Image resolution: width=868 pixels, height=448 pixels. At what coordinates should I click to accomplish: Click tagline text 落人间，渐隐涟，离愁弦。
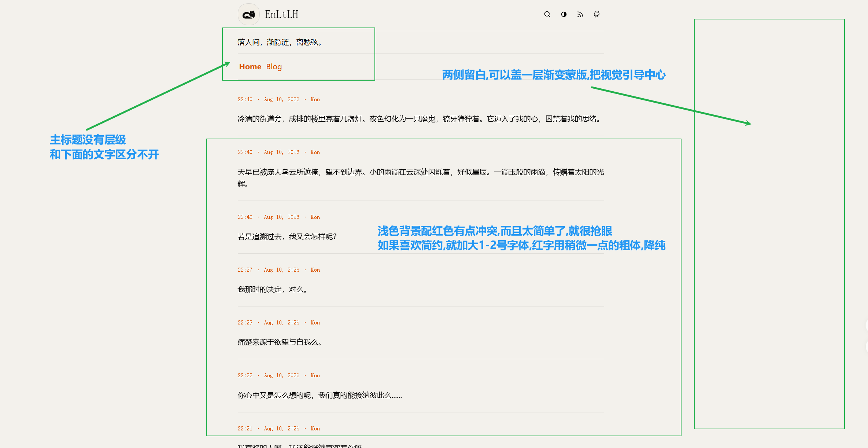[280, 42]
